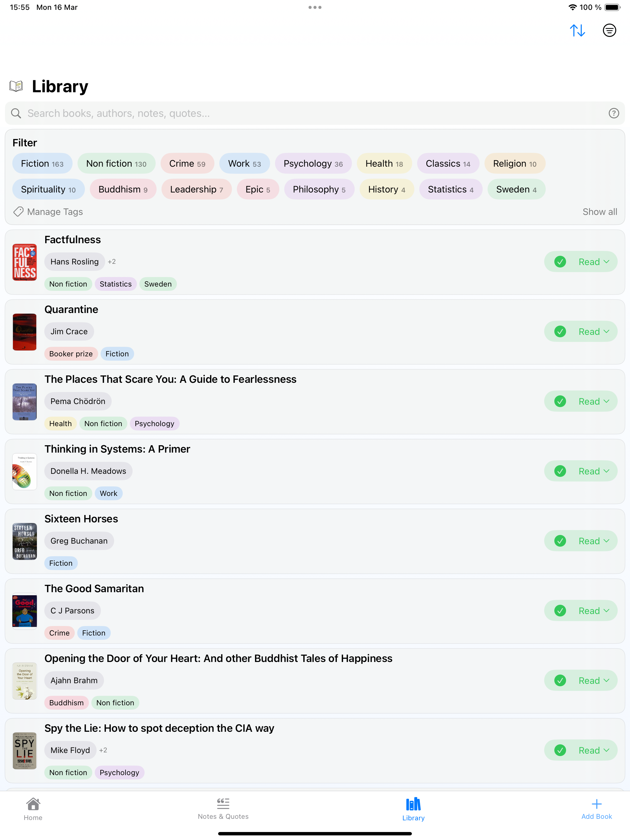This screenshot has height=840, width=630.
Task: Enable the Buddhism filter tag
Action: [x=123, y=189]
